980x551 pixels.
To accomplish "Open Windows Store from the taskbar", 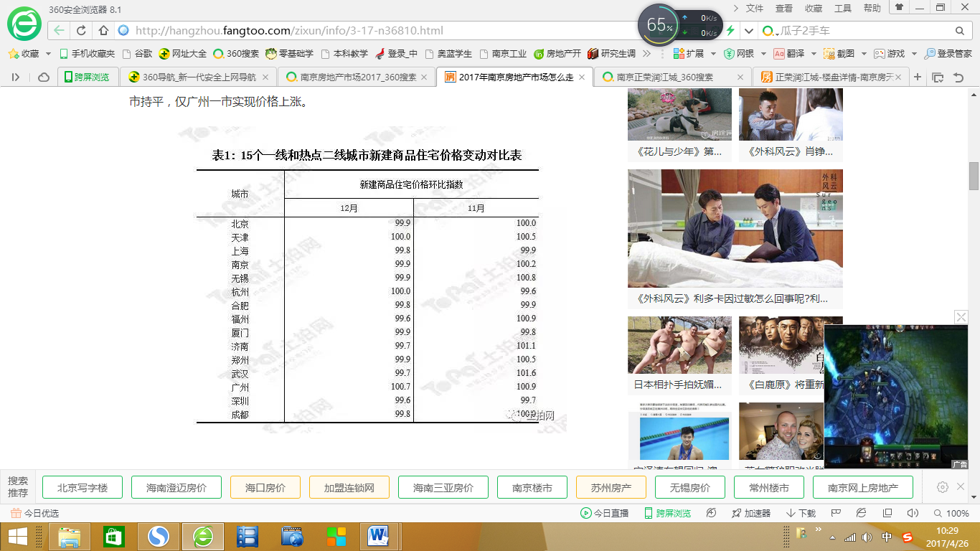I will coord(113,537).
